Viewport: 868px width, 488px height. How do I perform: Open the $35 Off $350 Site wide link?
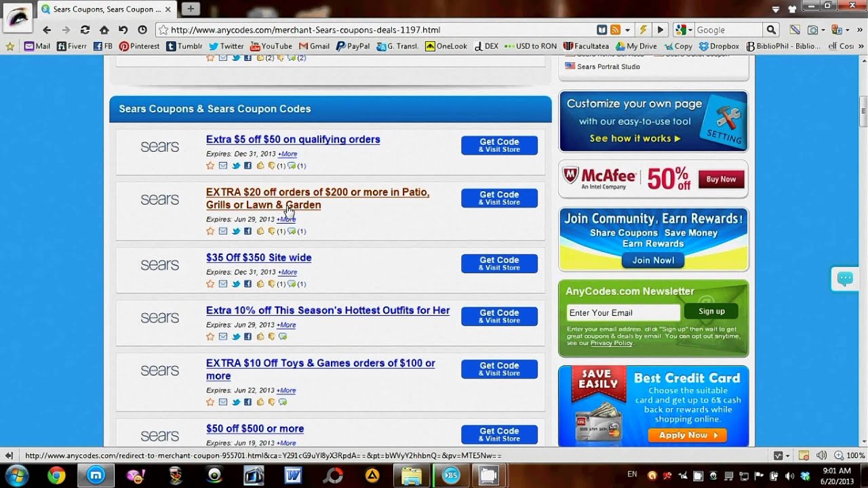coord(258,258)
